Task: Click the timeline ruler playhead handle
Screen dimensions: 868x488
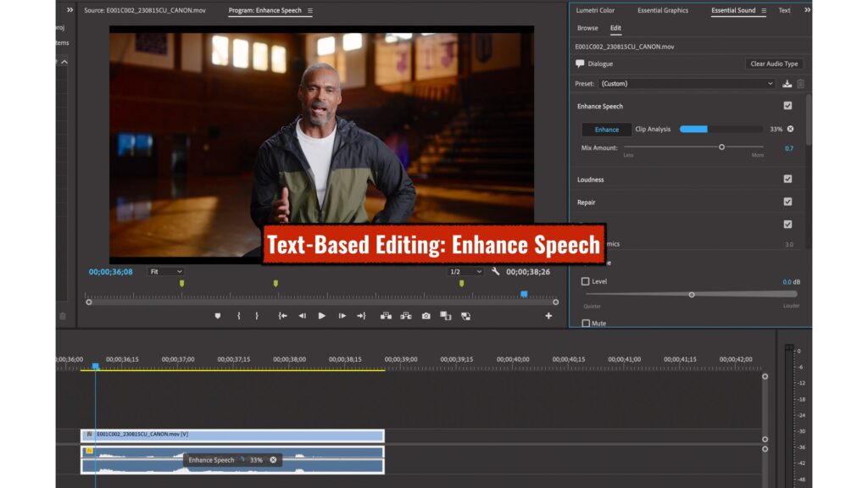Action: coord(95,366)
